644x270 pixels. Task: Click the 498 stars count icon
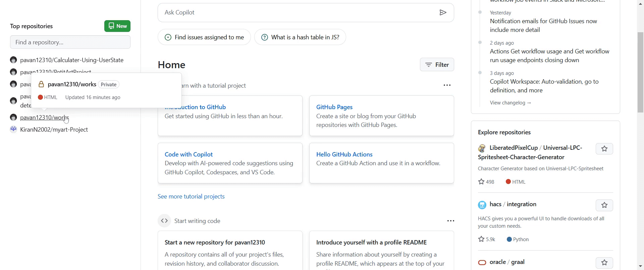(x=481, y=182)
